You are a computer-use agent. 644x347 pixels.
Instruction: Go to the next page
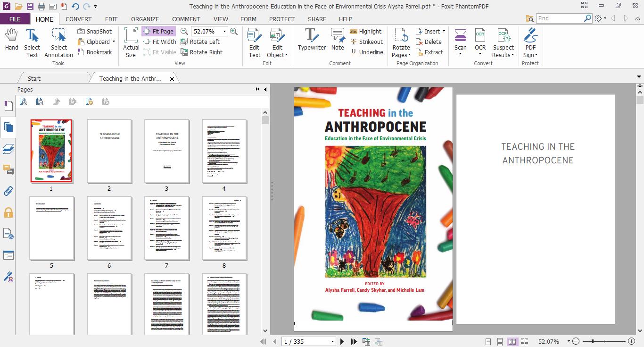[x=342, y=341]
